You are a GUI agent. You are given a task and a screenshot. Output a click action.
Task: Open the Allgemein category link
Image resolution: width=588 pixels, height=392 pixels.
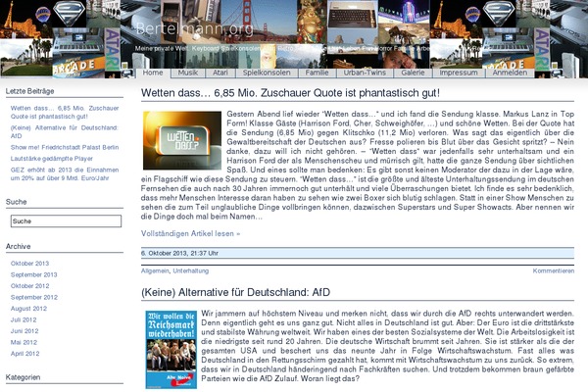point(155,270)
